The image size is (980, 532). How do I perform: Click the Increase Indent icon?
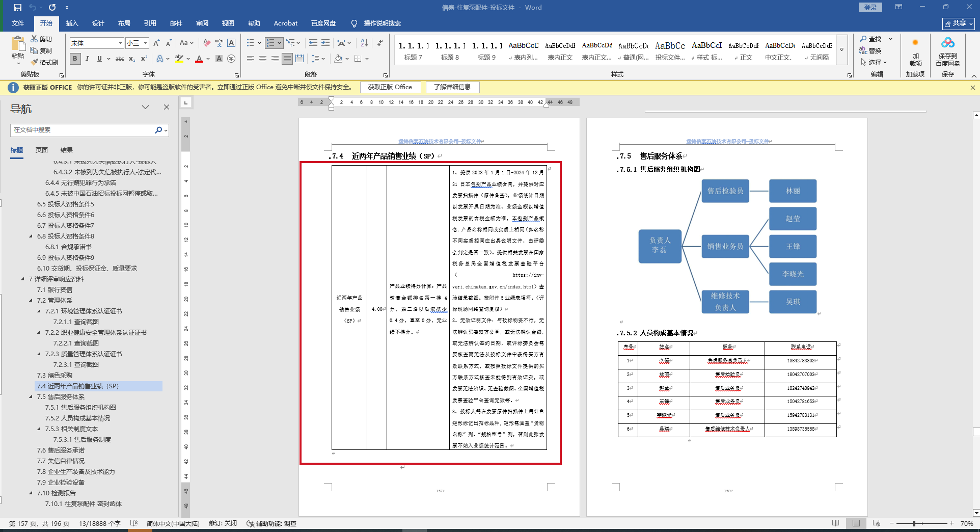pyautogui.click(x=325, y=43)
